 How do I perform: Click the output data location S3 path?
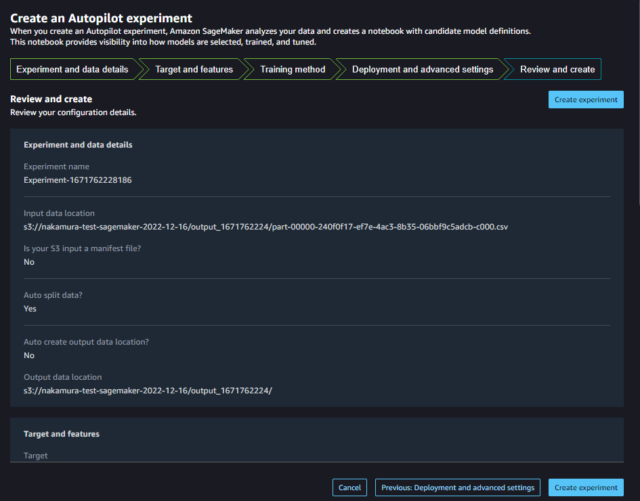pyautogui.click(x=148, y=390)
